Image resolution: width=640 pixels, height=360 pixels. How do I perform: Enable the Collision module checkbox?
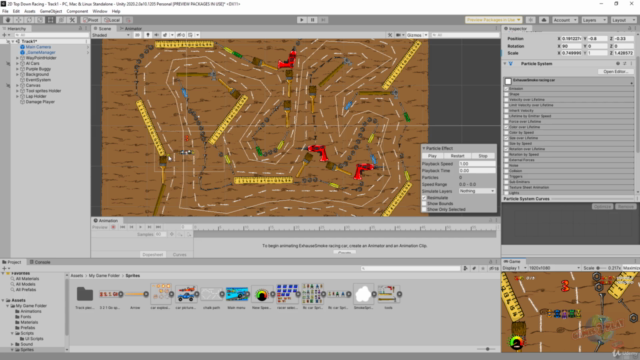[x=507, y=171]
